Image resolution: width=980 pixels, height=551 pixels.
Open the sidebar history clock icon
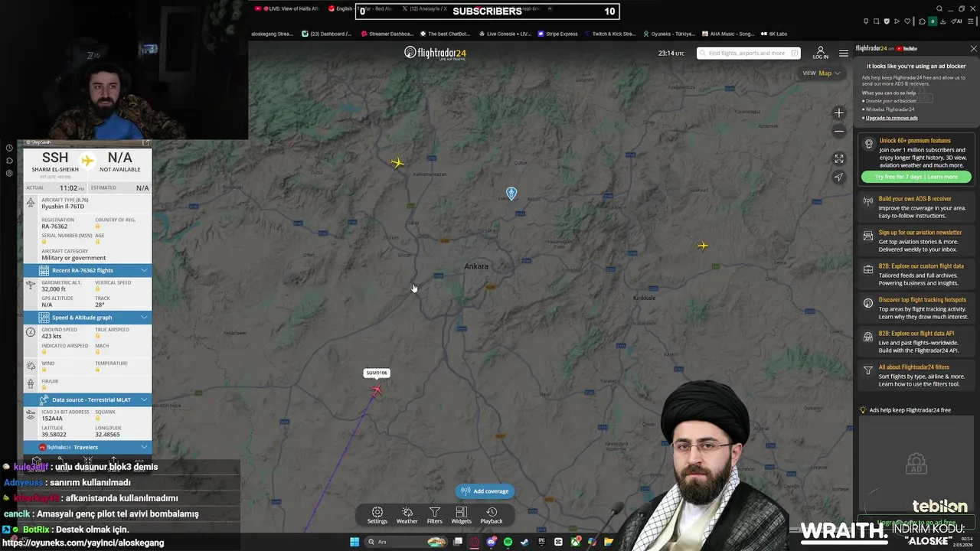(9, 148)
